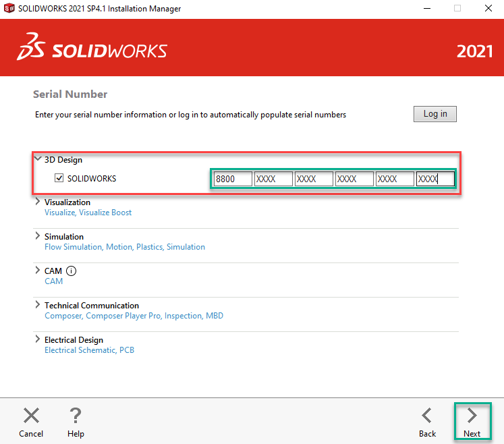Click the first serial field containing 8800

click(233, 179)
